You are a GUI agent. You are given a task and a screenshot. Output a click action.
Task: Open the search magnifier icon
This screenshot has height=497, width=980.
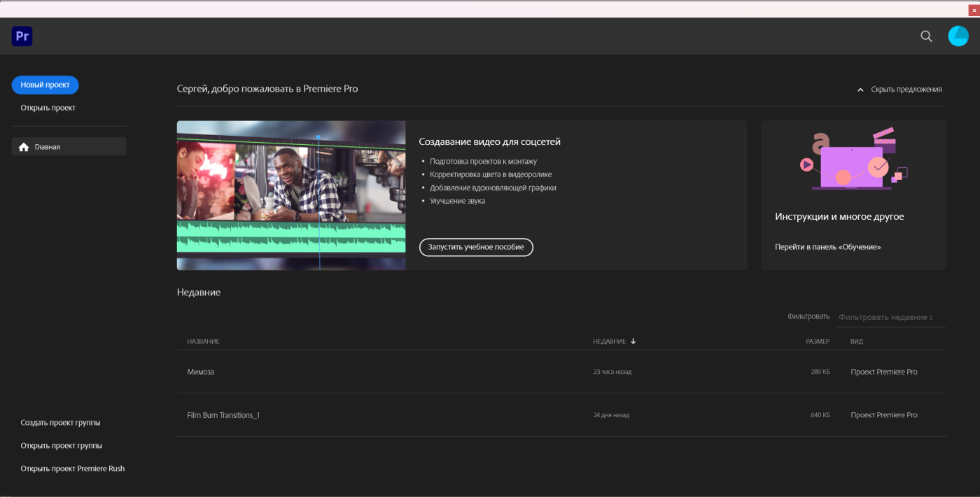tap(926, 36)
